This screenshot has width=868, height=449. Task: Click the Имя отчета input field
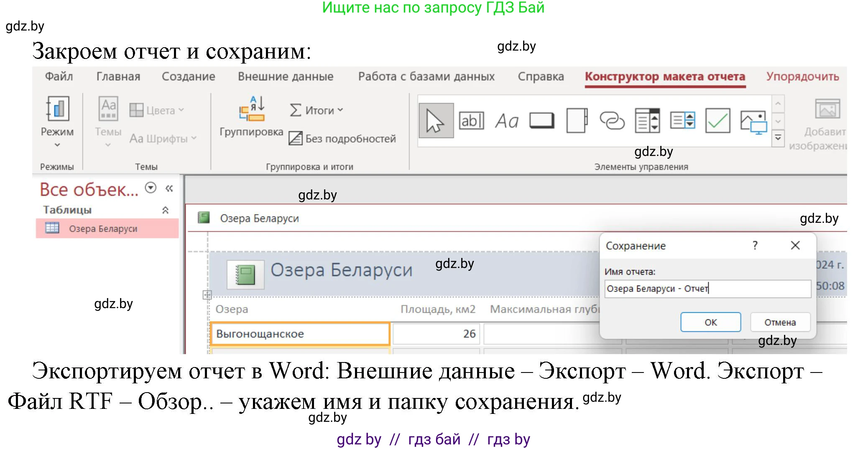point(707,288)
